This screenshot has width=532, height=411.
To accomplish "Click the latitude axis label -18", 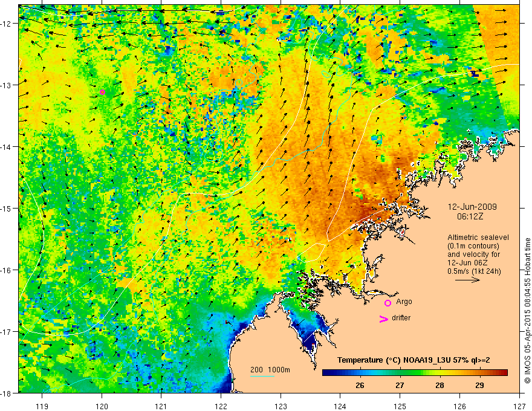I will pyautogui.click(x=7, y=393).
